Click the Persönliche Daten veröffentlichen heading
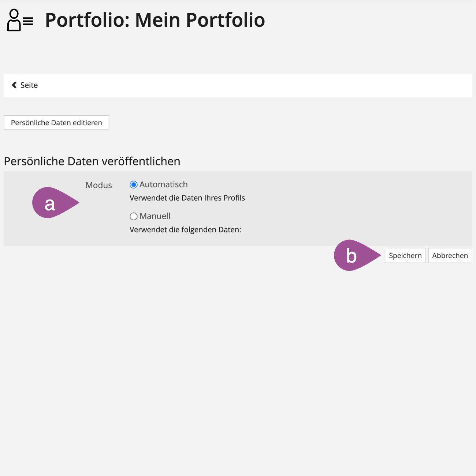Image resolution: width=476 pixels, height=476 pixels. tap(92, 161)
